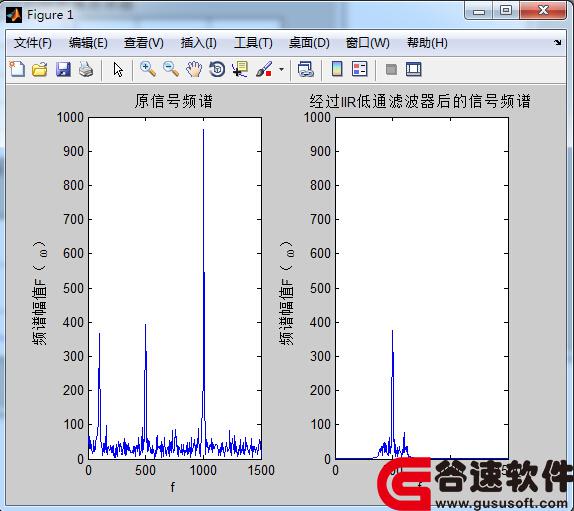The height and width of the screenshot is (511, 574).
Task: Open the Brush color dropdown arrow
Action: tap(281, 69)
